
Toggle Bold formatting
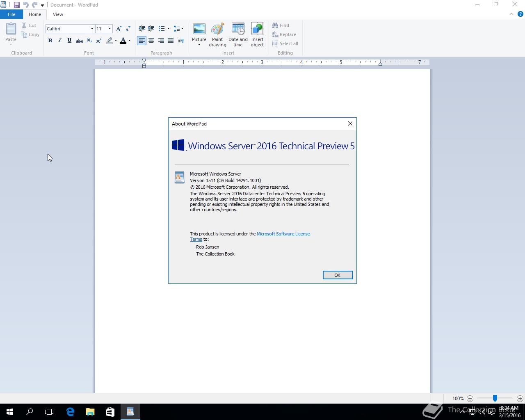tap(50, 41)
